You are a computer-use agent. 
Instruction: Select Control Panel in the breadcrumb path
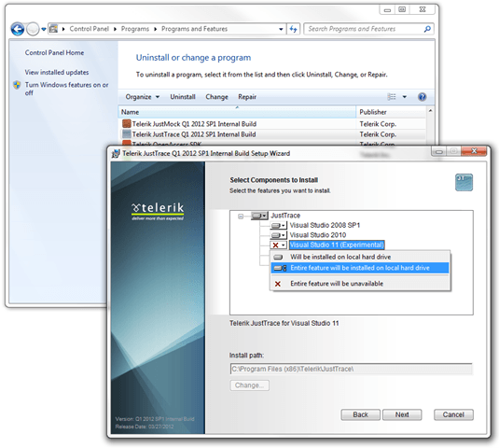pyautogui.click(x=90, y=29)
